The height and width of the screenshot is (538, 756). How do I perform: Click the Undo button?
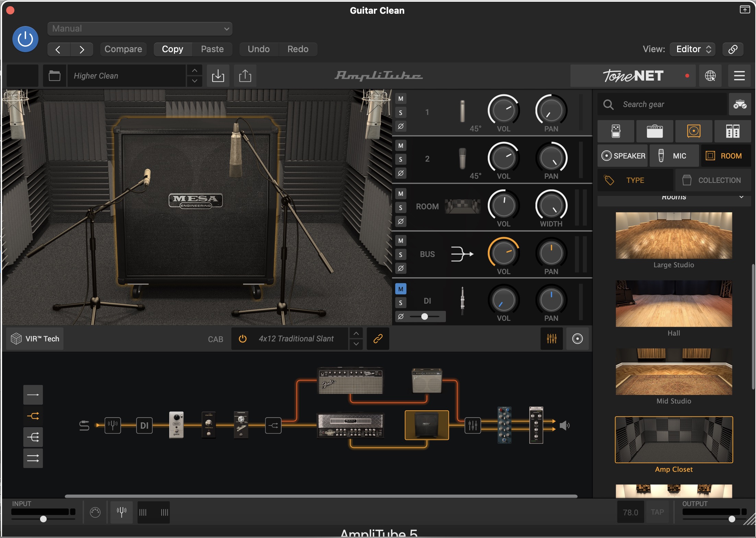tap(259, 49)
